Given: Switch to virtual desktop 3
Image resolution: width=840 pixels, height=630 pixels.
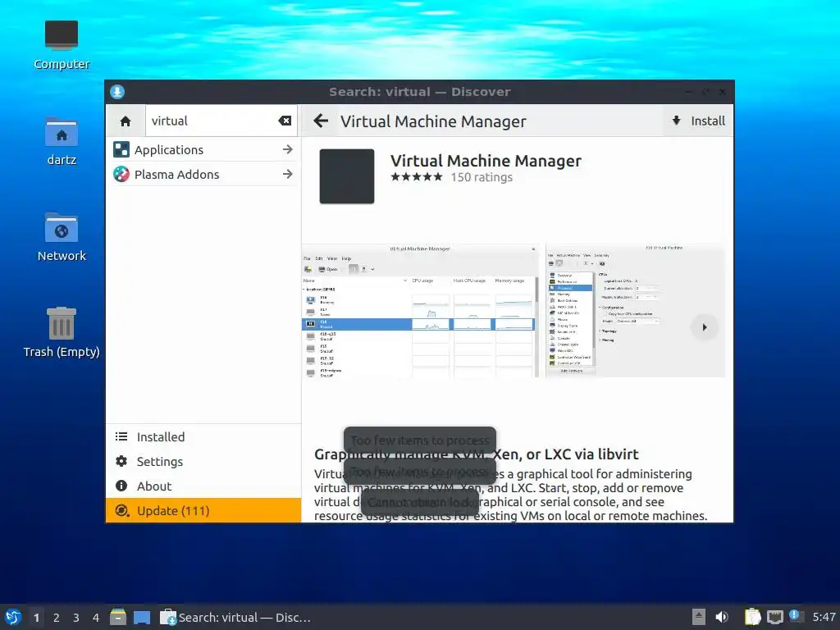Looking at the screenshot, I should tap(76, 618).
